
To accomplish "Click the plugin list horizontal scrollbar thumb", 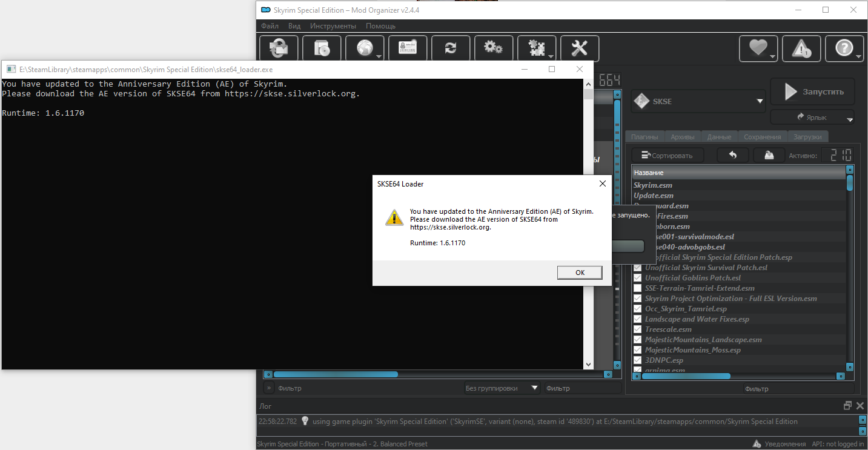I will click(x=686, y=376).
